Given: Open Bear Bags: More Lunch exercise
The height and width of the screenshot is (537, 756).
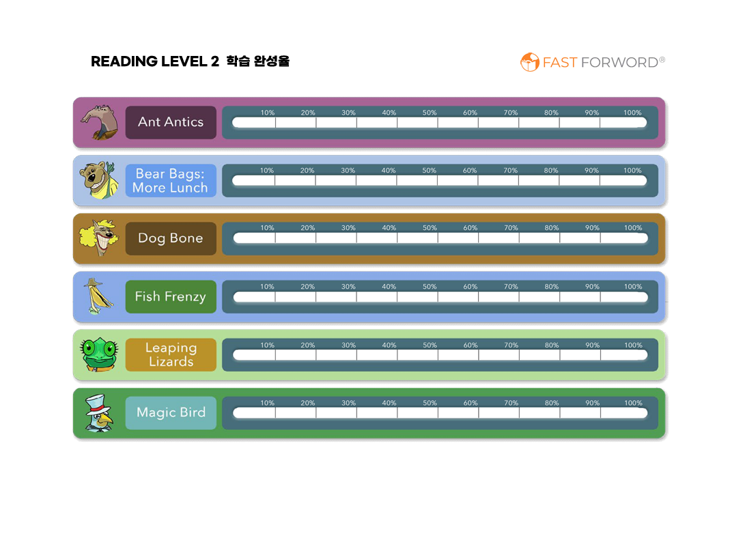Looking at the screenshot, I should tap(171, 181).
